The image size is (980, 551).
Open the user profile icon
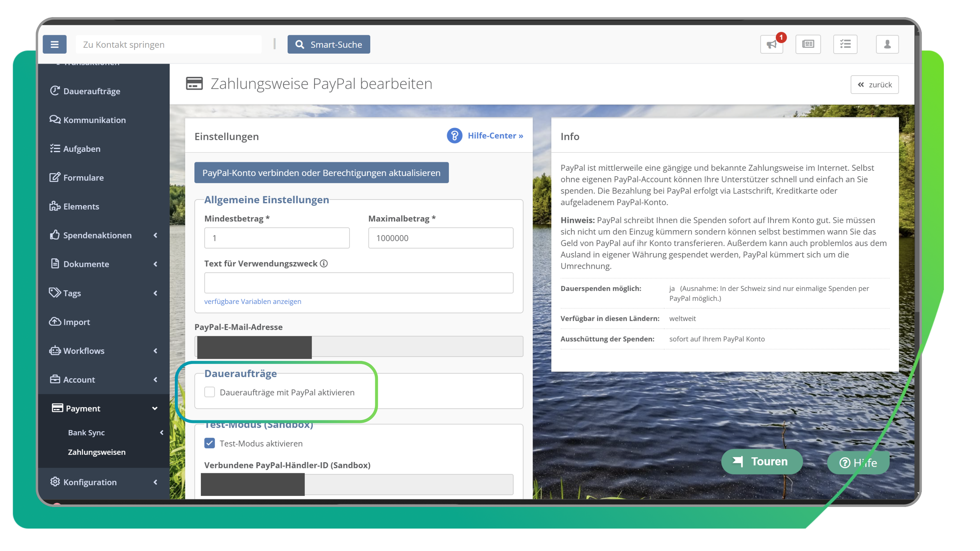887,44
